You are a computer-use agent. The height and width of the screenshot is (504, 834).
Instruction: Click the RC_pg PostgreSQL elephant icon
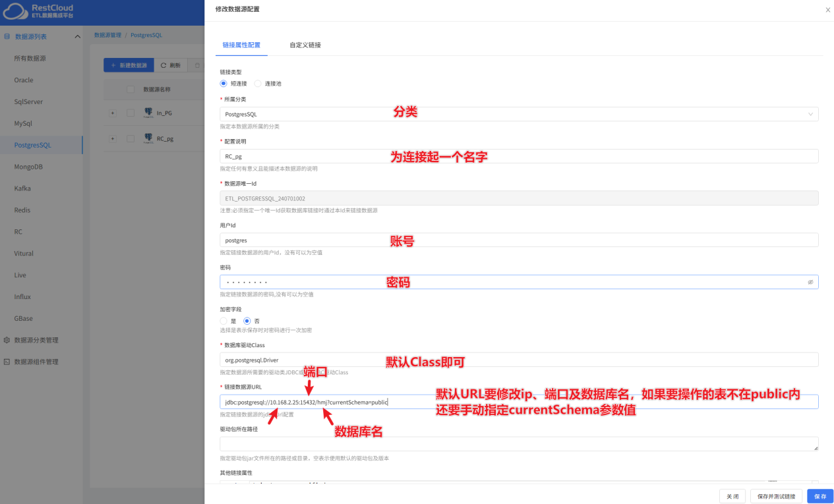coord(148,139)
